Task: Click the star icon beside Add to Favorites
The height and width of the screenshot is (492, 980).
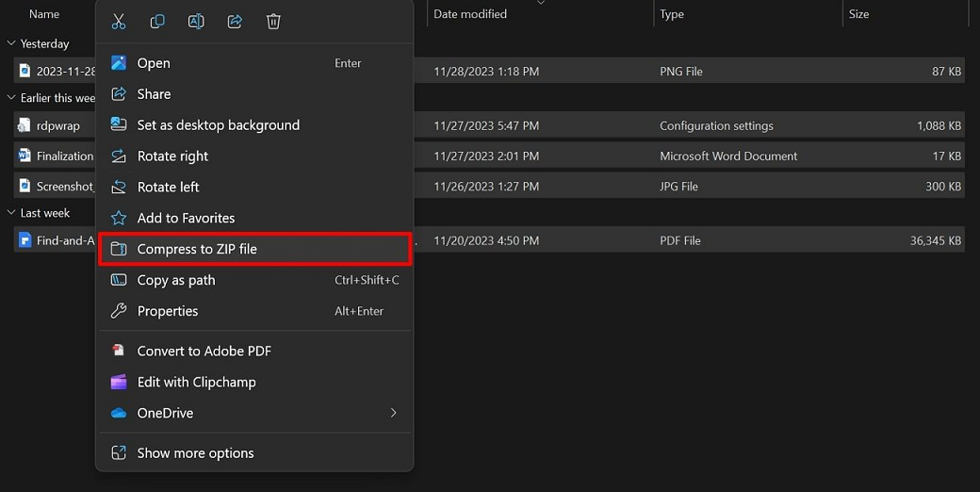Action: pos(119,218)
